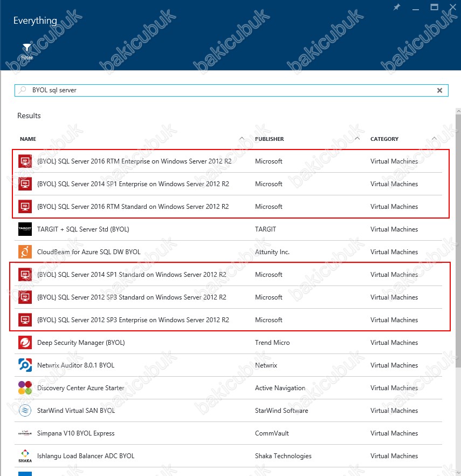Sort results by the NAME column

(28, 139)
